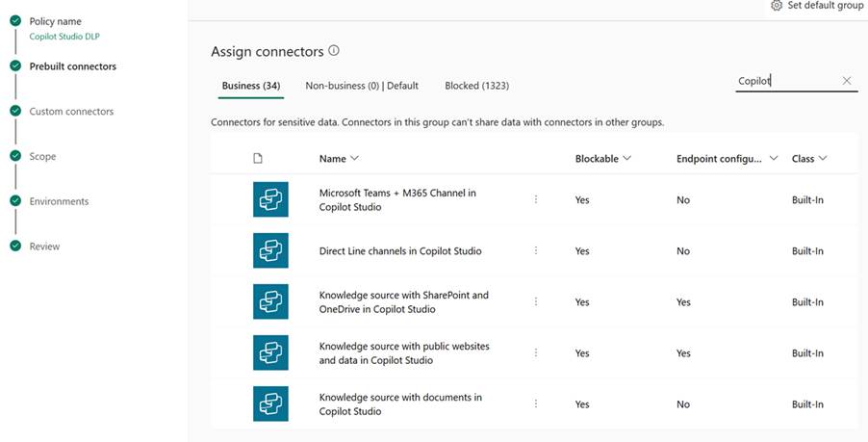The image size is (868, 442).
Task: Open the Set default group gear icon
Action: pyautogui.click(x=777, y=6)
